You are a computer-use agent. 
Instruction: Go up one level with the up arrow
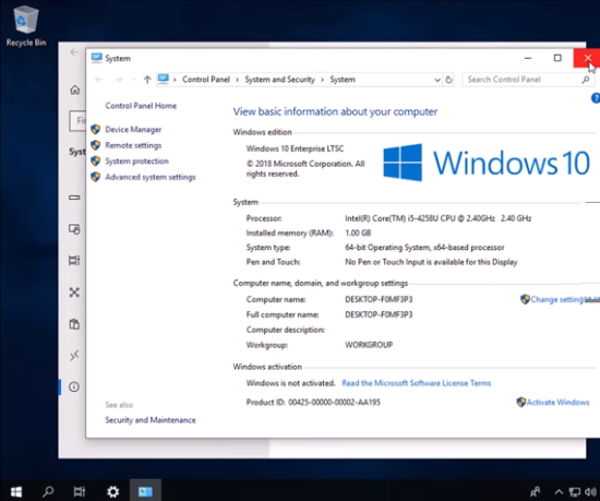click(147, 79)
